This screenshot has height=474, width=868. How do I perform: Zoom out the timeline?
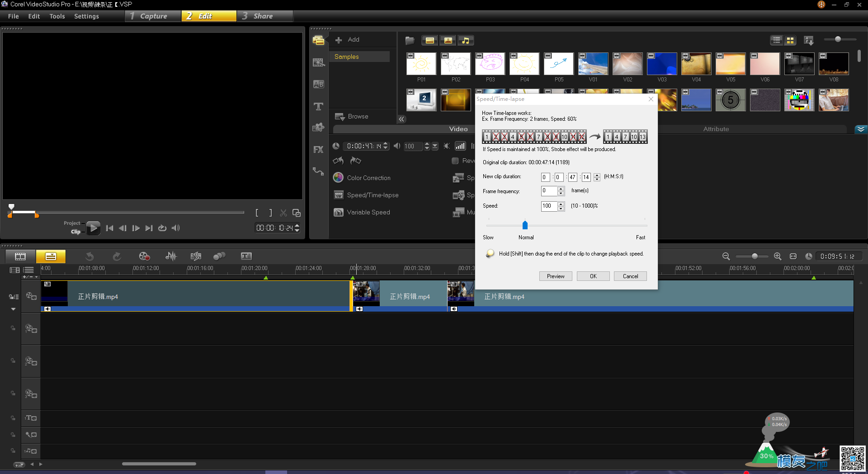(x=726, y=256)
